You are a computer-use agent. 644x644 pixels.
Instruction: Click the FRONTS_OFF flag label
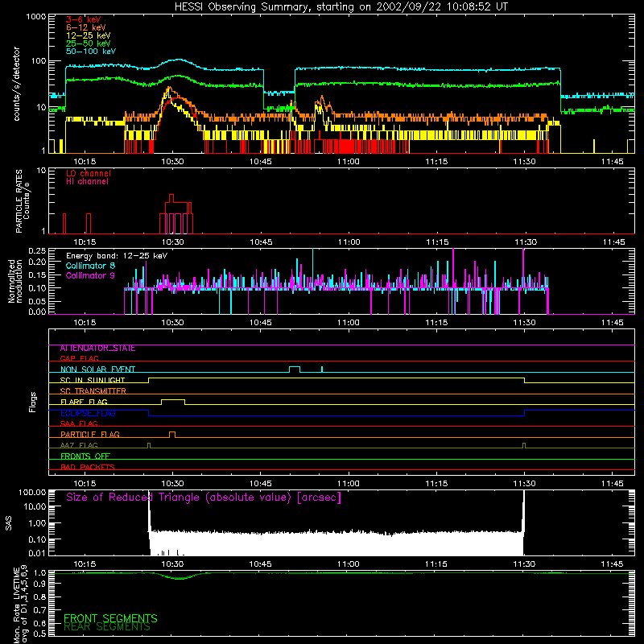pyautogui.click(x=85, y=456)
